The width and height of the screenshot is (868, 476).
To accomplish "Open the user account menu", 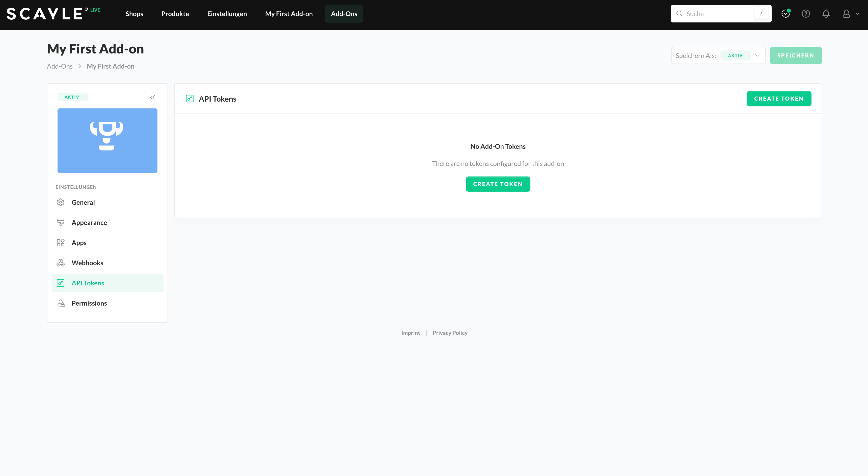I will pyautogui.click(x=850, y=14).
